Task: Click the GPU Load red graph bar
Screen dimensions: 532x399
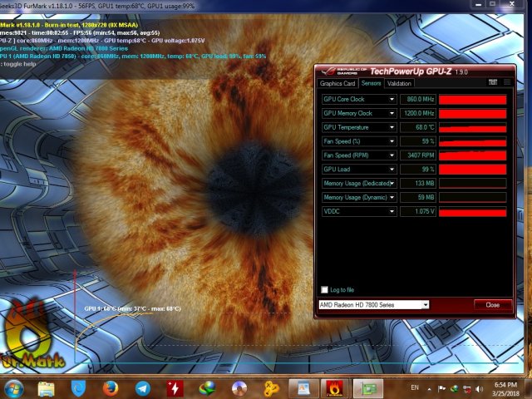Action: (472, 169)
